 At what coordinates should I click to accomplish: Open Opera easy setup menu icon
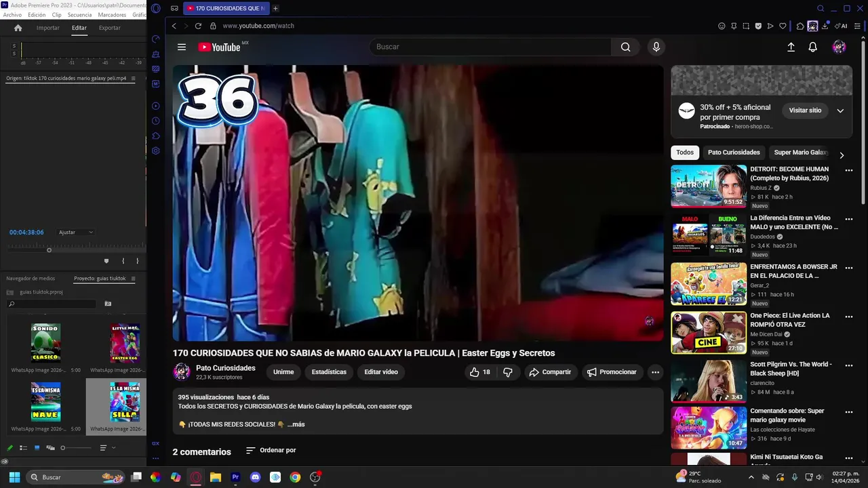pyautogui.click(x=858, y=26)
